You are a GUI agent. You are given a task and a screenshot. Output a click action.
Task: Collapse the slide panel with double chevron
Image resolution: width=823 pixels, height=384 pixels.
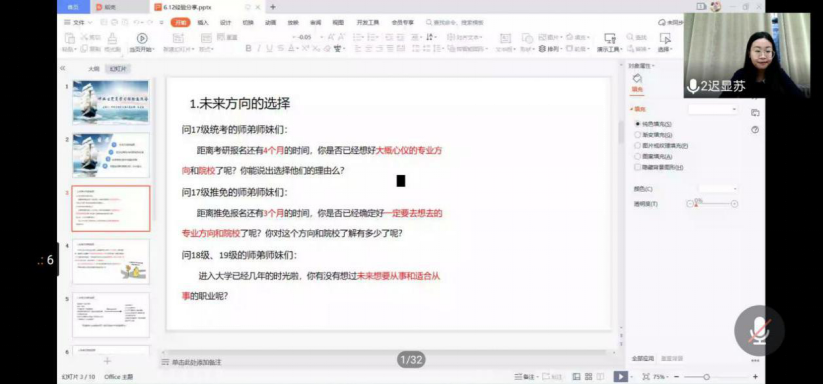(62, 68)
